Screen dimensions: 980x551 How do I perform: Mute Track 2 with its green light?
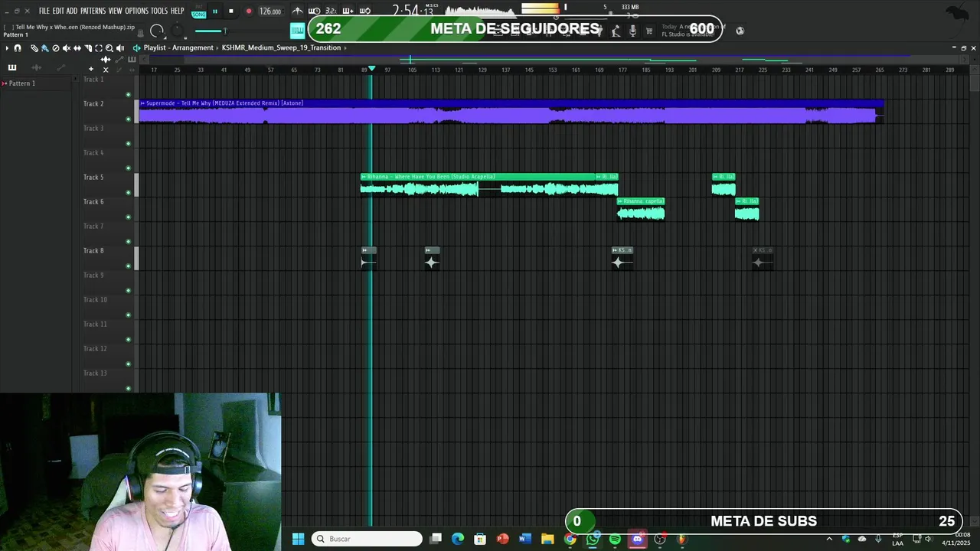(x=128, y=119)
